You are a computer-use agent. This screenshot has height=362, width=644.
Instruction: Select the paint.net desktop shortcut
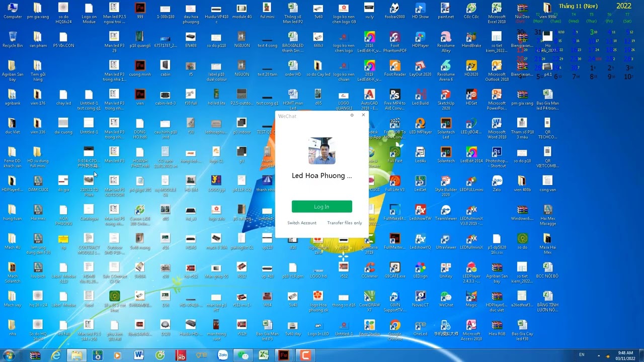tap(445, 11)
